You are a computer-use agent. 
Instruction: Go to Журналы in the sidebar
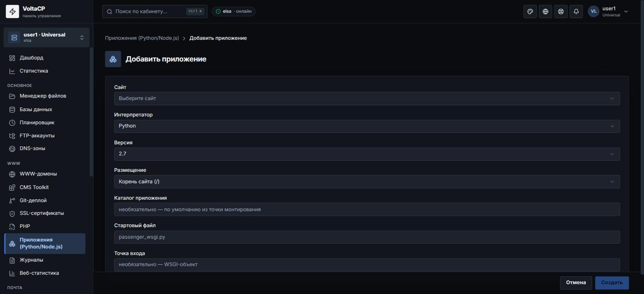coord(45,260)
